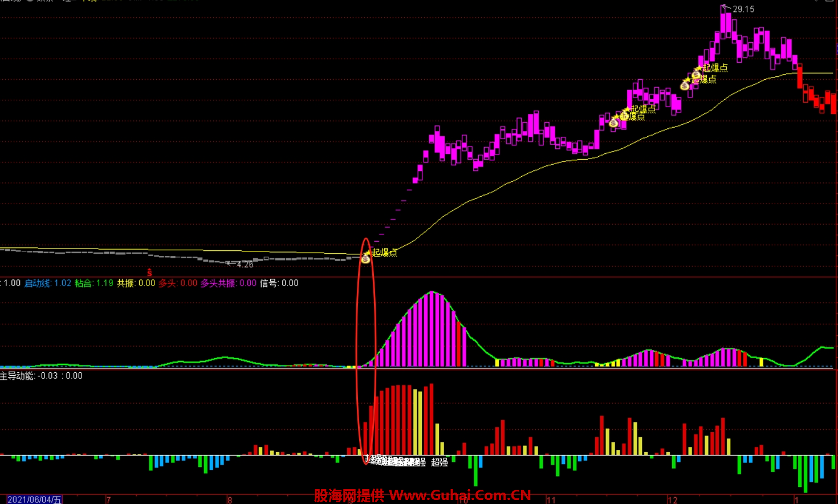
Task: Click month 11 marker on the time axis
Action: (551, 500)
